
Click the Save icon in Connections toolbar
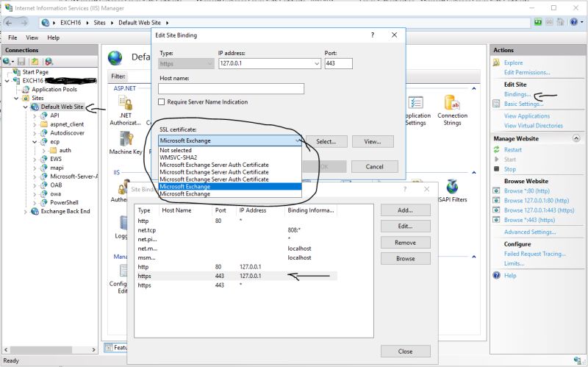click(21, 61)
